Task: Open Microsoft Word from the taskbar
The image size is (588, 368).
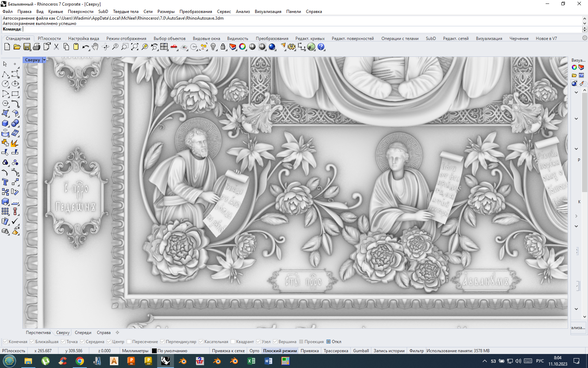Action: click(x=268, y=361)
